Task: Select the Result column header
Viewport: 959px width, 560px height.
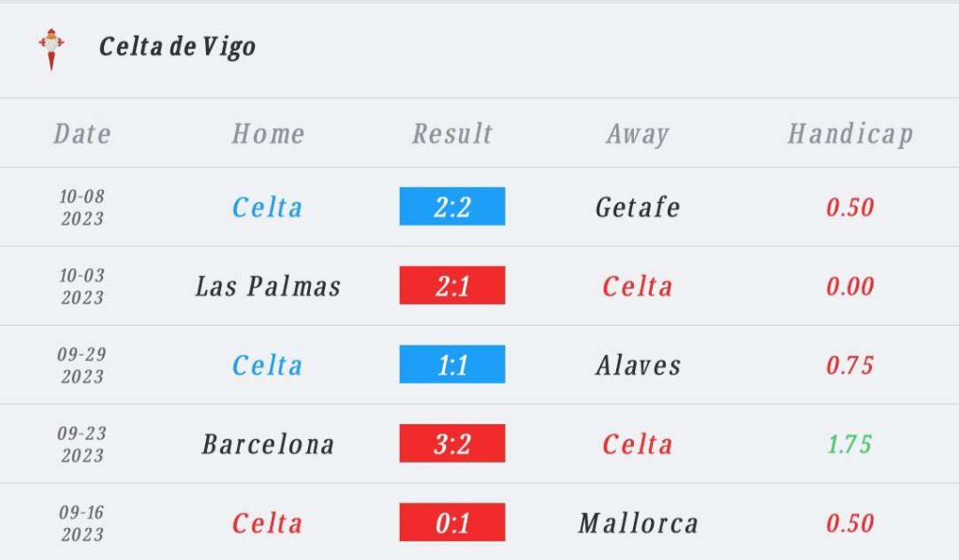Action: 452,134
